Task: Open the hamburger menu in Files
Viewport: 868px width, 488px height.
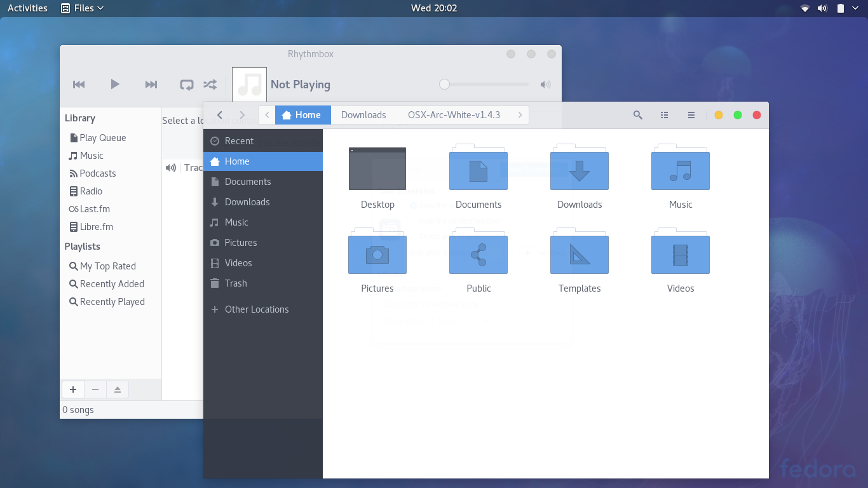Action: (x=691, y=115)
